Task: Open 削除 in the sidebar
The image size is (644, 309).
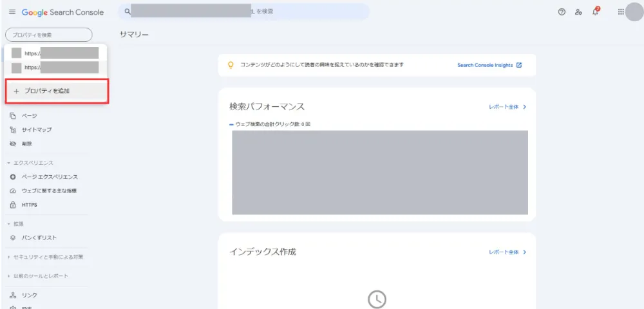Action: [26, 144]
